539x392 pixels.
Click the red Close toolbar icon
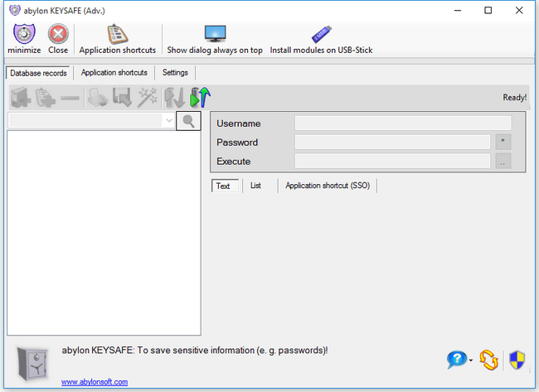58,34
